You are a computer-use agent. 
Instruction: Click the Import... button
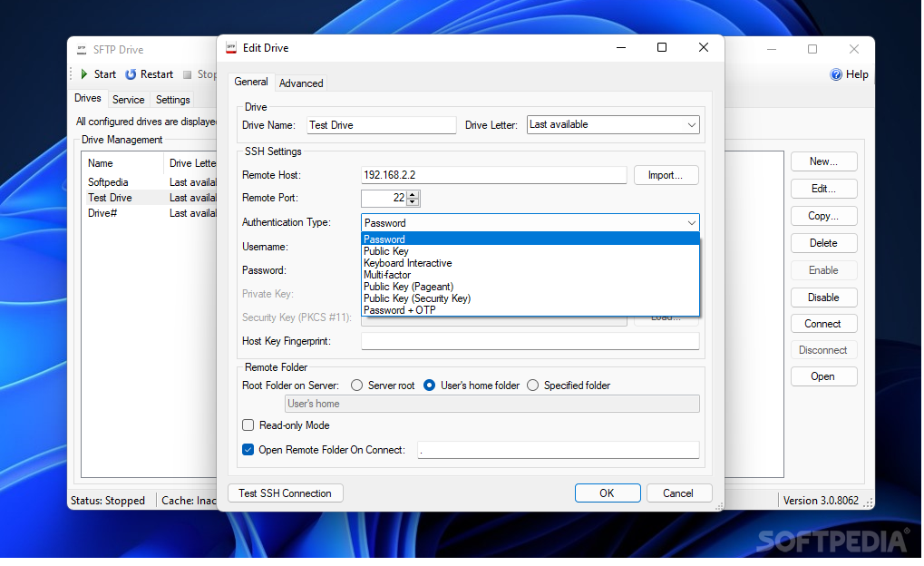coord(666,175)
